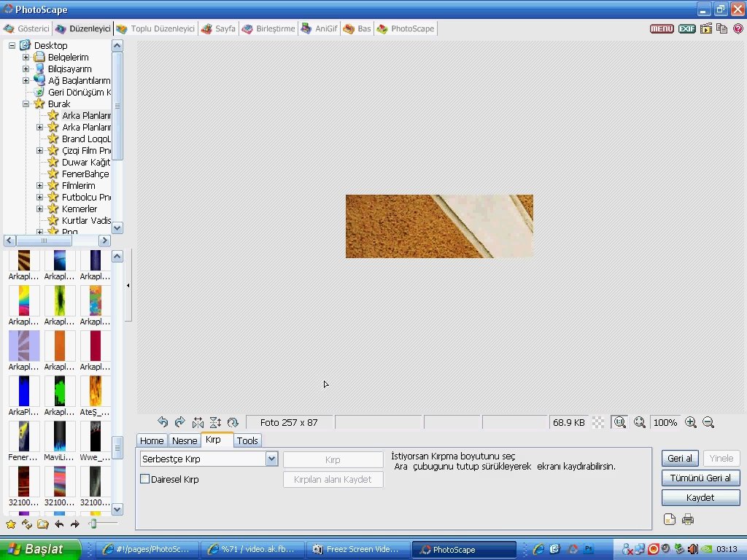Switch to the Home editor tab
This screenshot has height=560, width=747.
point(152,440)
